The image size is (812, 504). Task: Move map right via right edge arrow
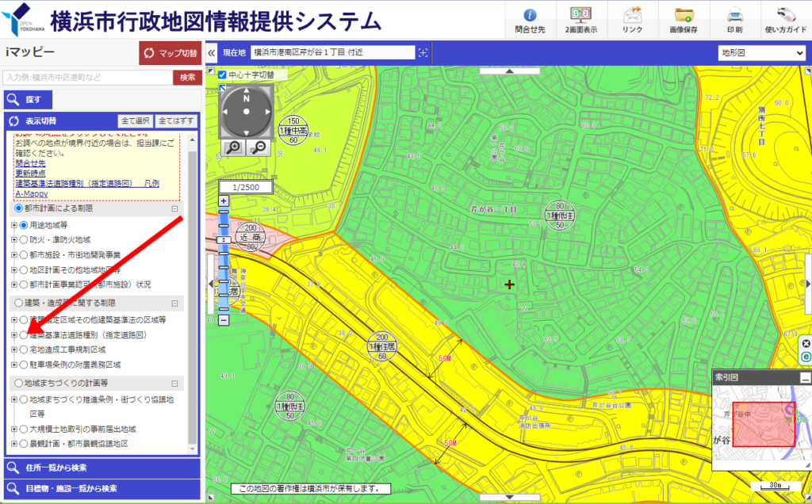[x=808, y=284]
